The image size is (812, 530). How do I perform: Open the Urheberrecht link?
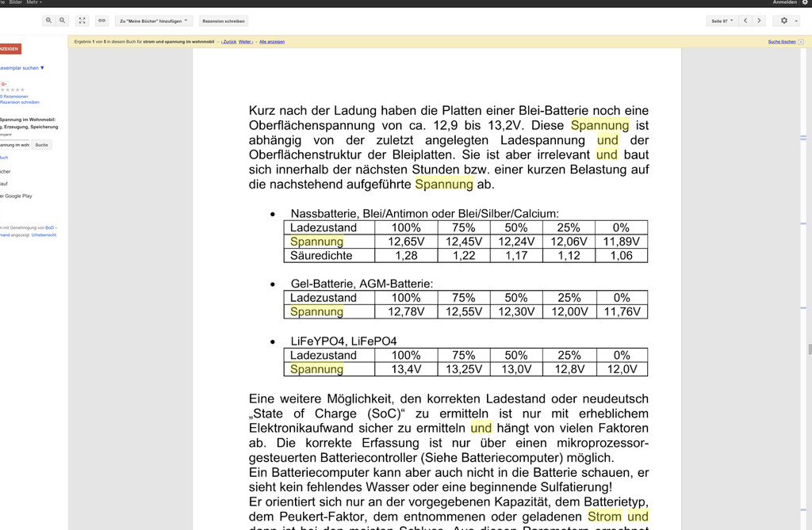point(44,235)
